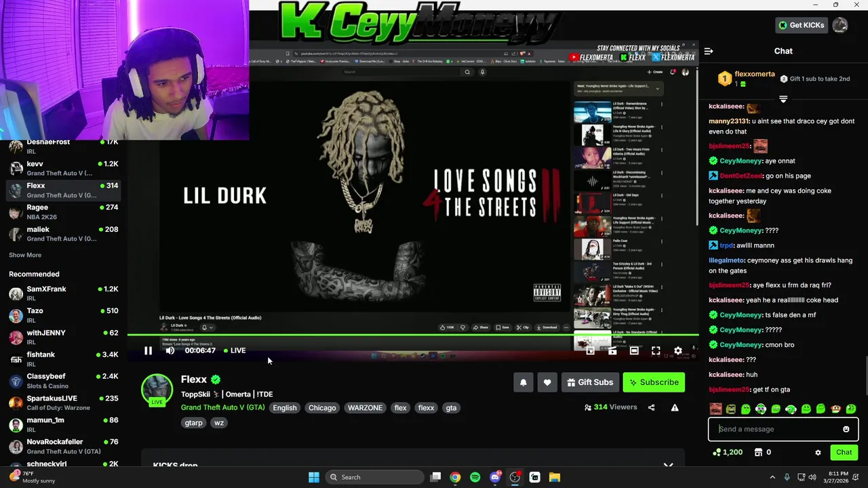Open maliek's channel in sidebar
This screenshot has width=868, height=488.
click(x=64, y=234)
